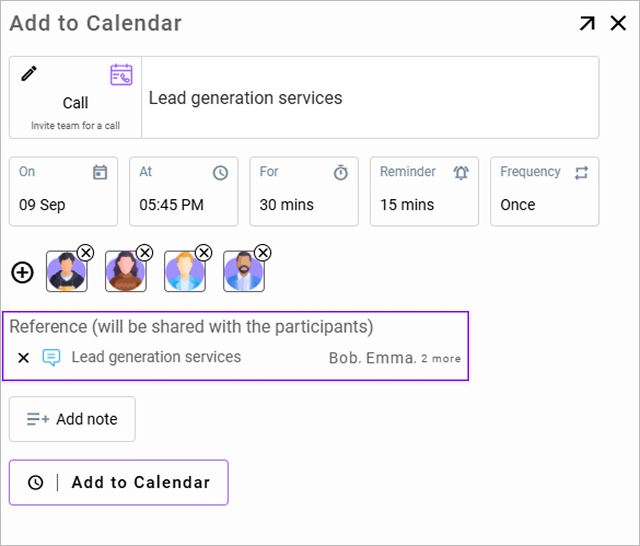Change frequency from Once

[x=544, y=191]
